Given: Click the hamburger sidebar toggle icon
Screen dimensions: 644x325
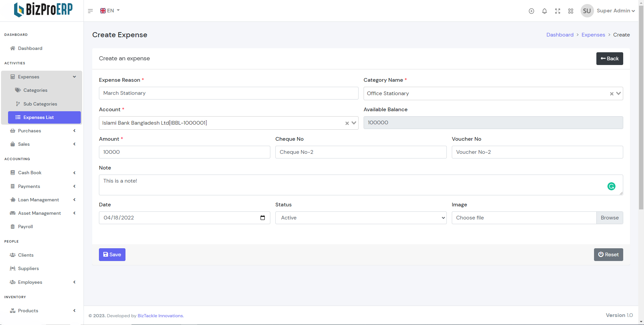Looking at the screenshot, I should 90,11.
